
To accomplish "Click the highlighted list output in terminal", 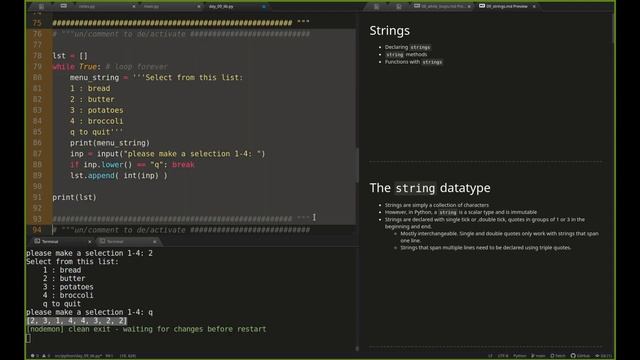I will click(x=76, y=321).
